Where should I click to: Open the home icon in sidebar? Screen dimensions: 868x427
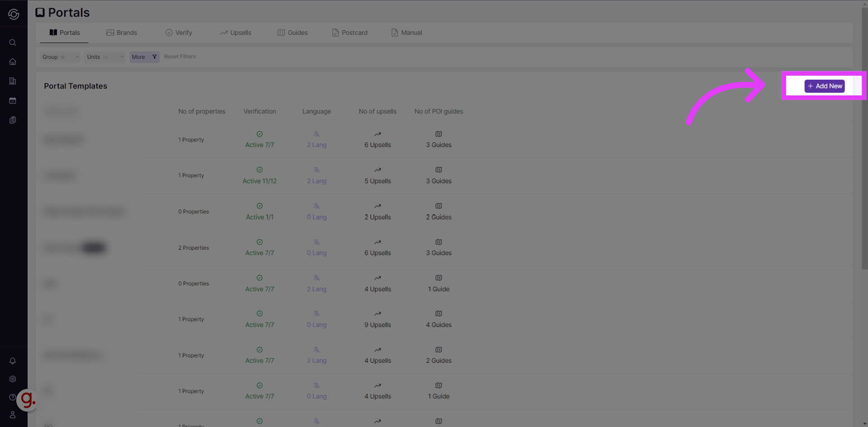pos(13,62)
